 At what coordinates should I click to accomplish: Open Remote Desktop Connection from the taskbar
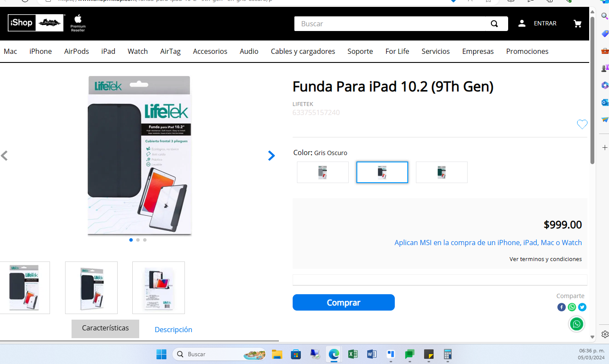click(x=315, y=354)
